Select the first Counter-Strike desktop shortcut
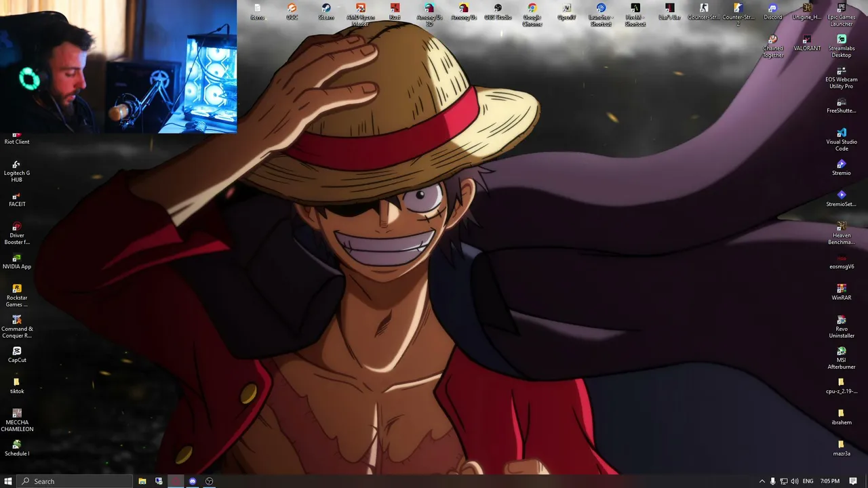The width and height of the screenshot is (868, 488). coord(704,12)
